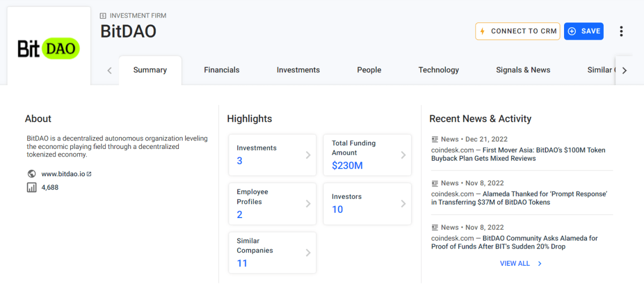Viewport: 644px width, 284px height.
Task: Click the Similar Companies count 11
Action: 242,263
